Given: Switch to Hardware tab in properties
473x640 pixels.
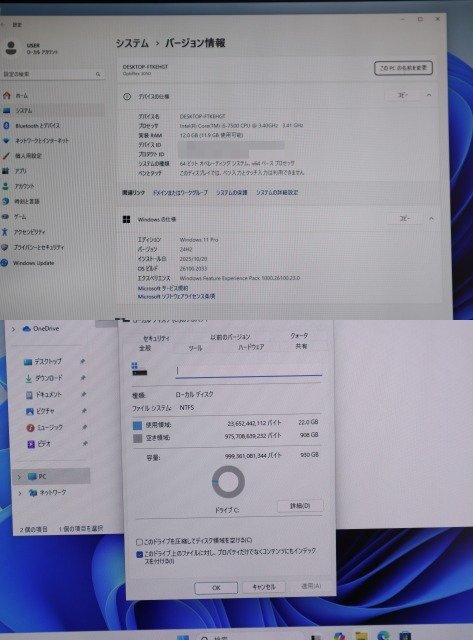Looking at the screenshot, I should pyautogui.click(x=251, y=347).
